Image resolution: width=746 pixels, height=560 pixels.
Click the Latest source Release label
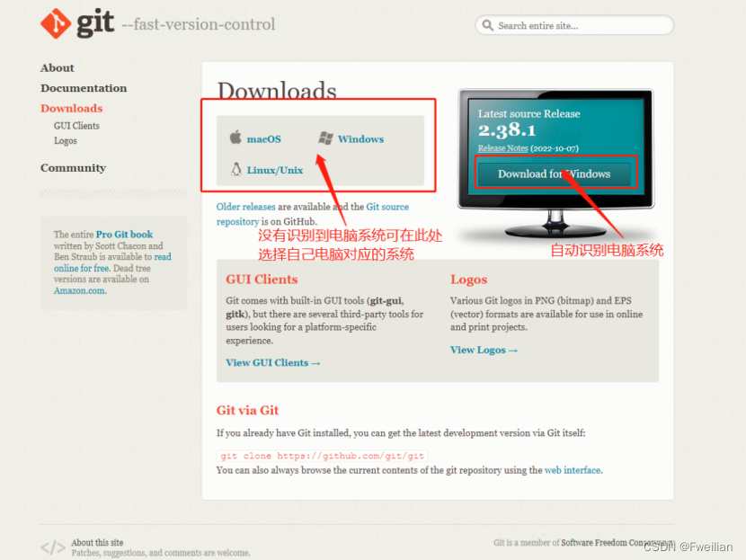click(x=529, y=114)
